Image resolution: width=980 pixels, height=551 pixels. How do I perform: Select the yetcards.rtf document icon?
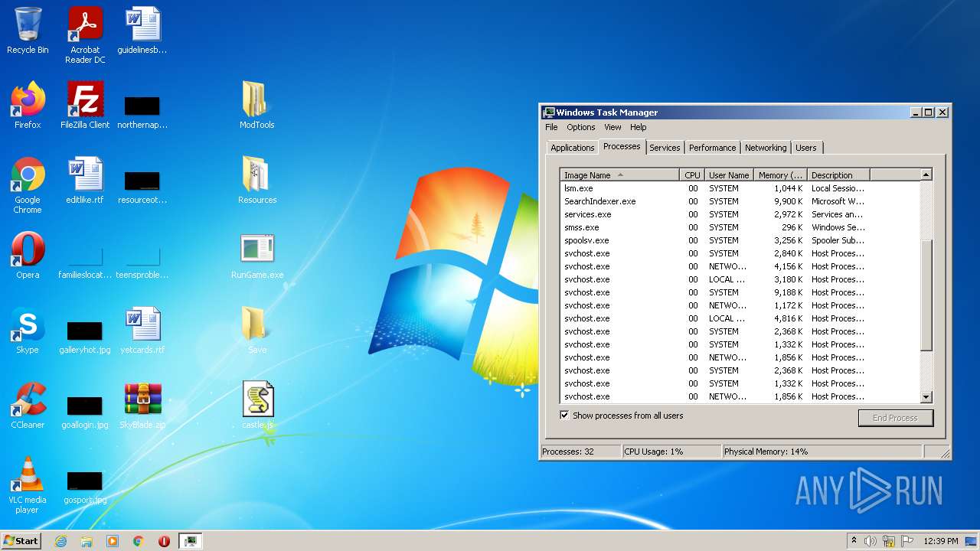142,331
